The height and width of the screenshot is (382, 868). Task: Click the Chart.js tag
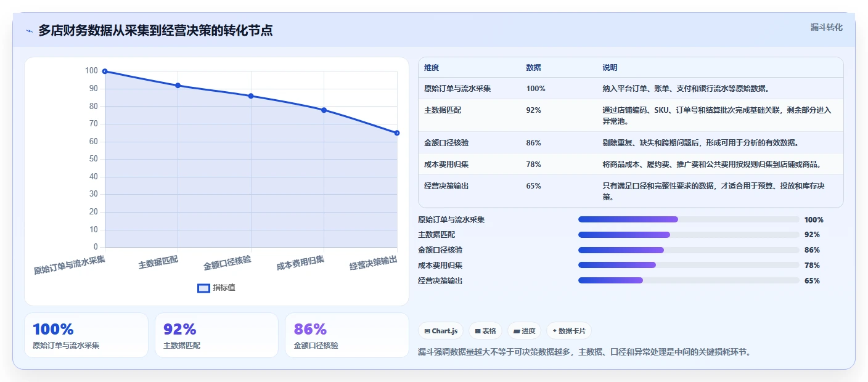coord(440,331)
